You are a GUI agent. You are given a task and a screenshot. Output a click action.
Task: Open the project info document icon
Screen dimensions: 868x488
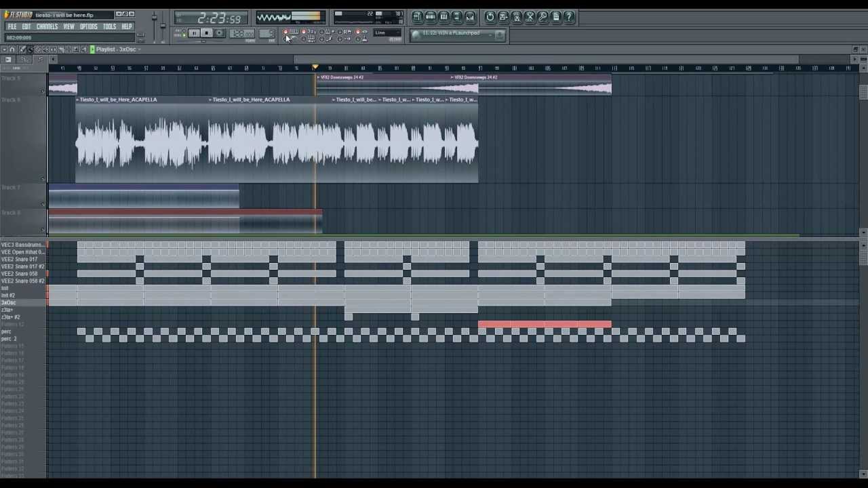[x=555, y=17]
